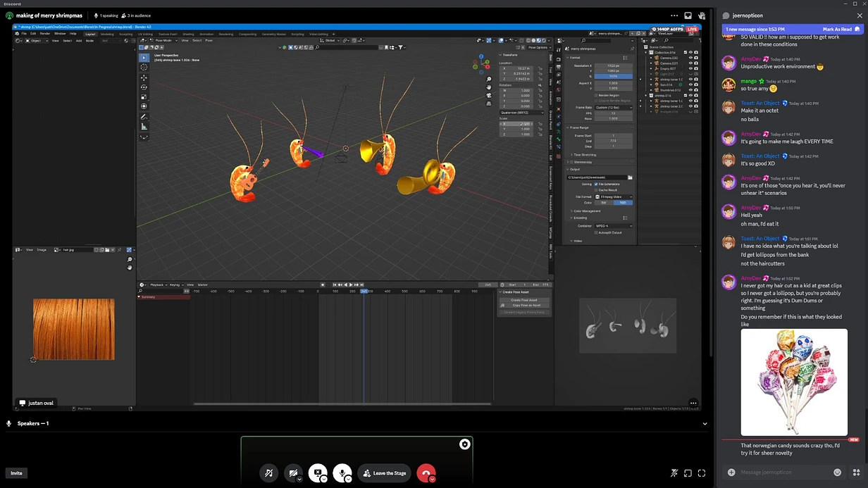Close the joernopticon chat panel

860,15
